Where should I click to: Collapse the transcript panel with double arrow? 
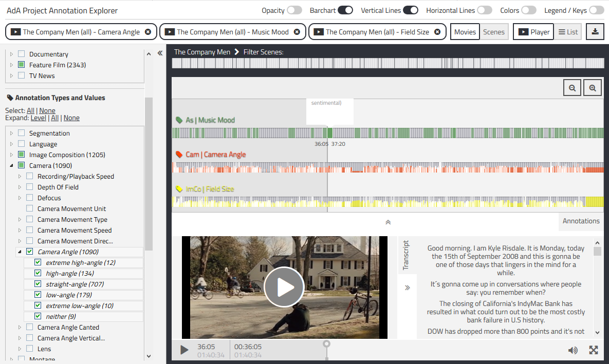click(407, 288)
